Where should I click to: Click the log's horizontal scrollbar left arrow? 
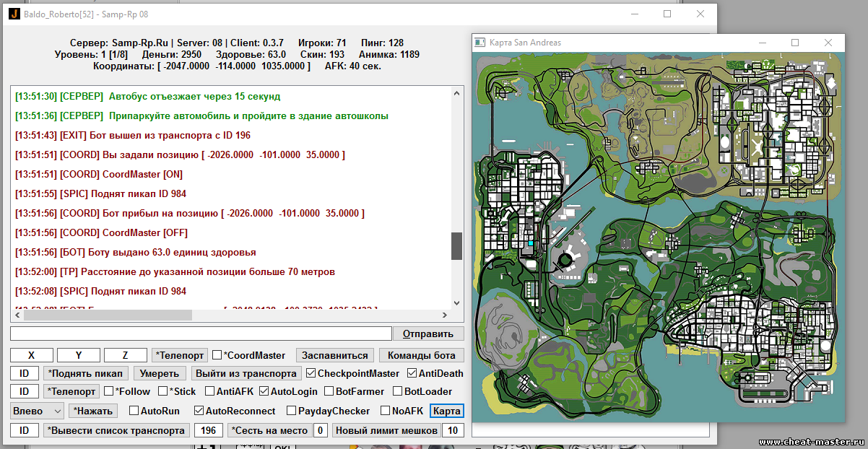tap(19, 315)
